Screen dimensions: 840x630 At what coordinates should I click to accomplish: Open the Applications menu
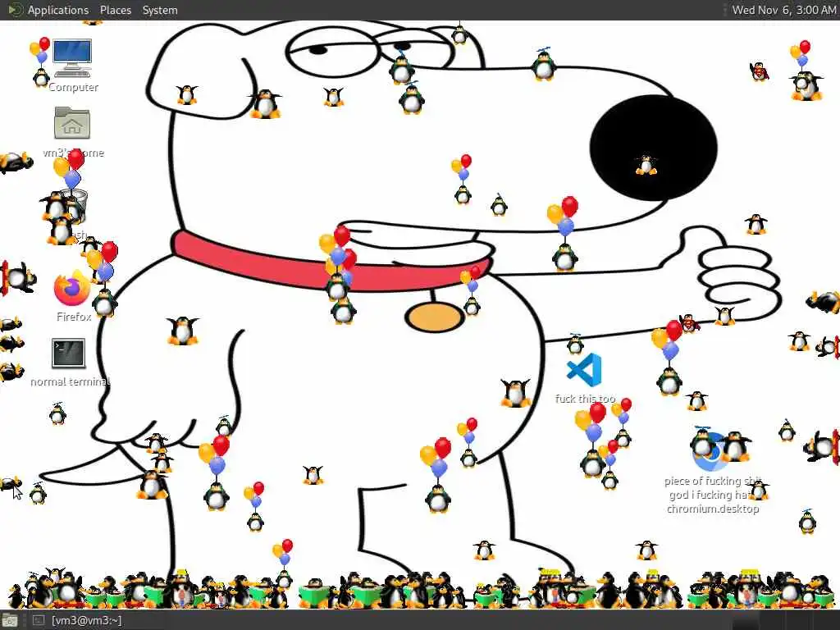point(48,10)
